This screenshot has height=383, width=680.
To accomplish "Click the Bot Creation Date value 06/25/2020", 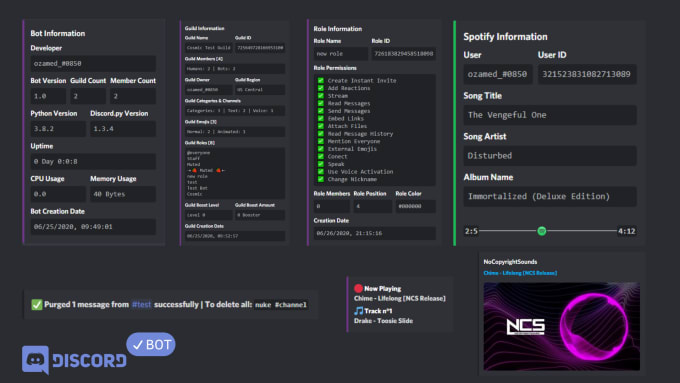I will coord(93,226).
